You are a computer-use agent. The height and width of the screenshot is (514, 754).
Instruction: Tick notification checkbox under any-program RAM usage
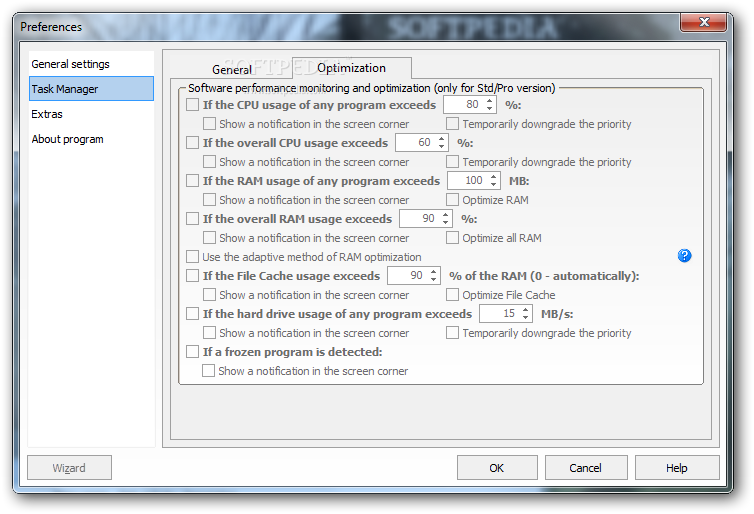point(209,200)
